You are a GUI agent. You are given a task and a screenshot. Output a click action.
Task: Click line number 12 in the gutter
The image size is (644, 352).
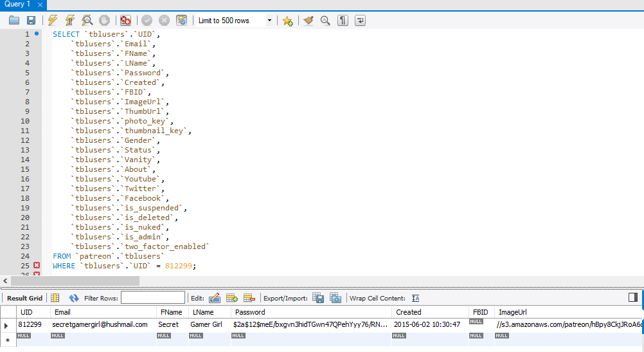click(25, 140)
